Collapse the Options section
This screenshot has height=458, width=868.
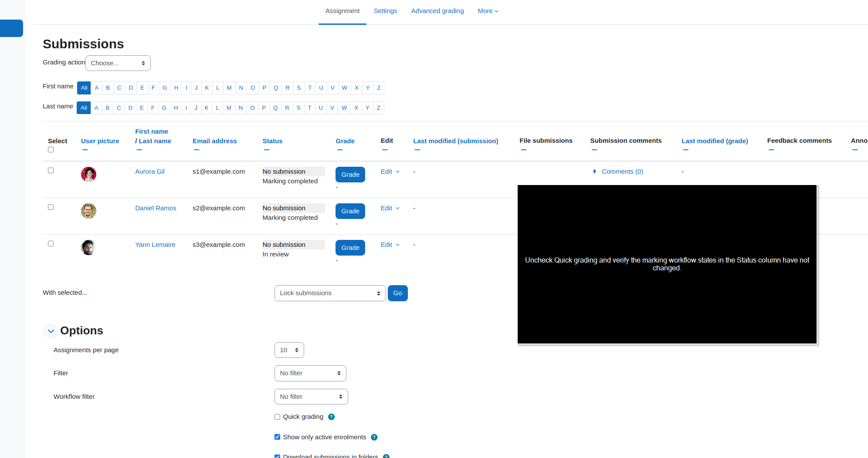[x=51, y=331]
